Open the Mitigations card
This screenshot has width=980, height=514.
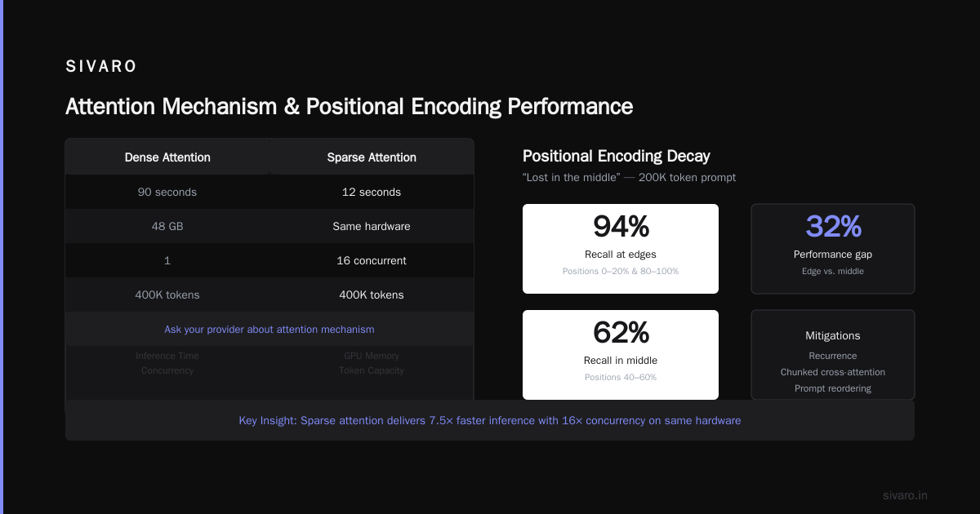coord(833,355)
